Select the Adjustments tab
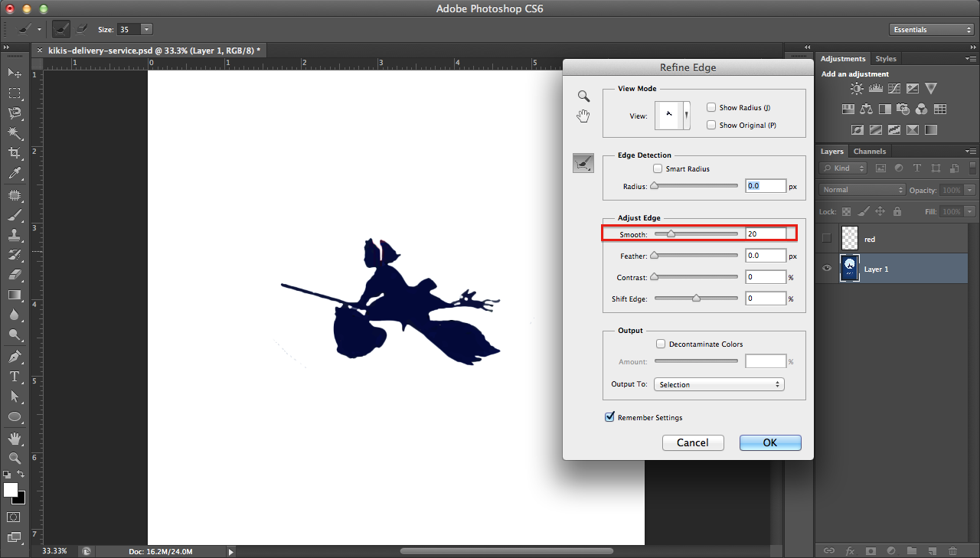Image resolution: width=980 pixels, height=558 pixels. [843, 58]
